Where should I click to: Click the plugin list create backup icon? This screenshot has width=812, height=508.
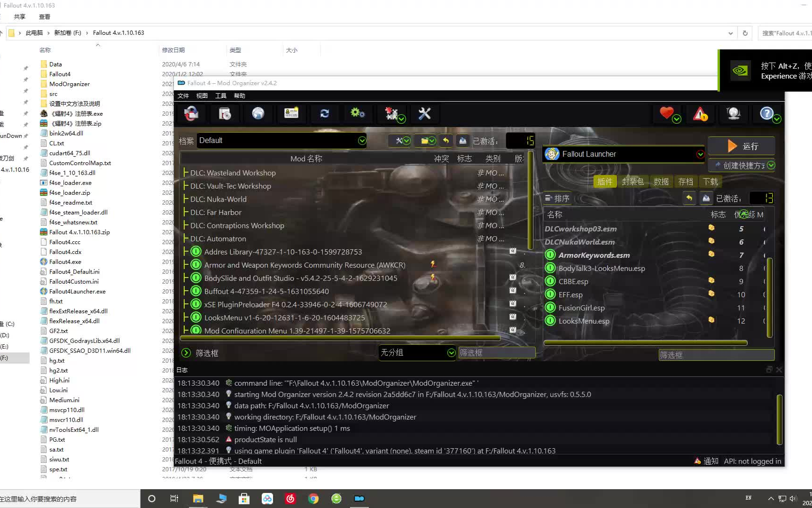706,198
